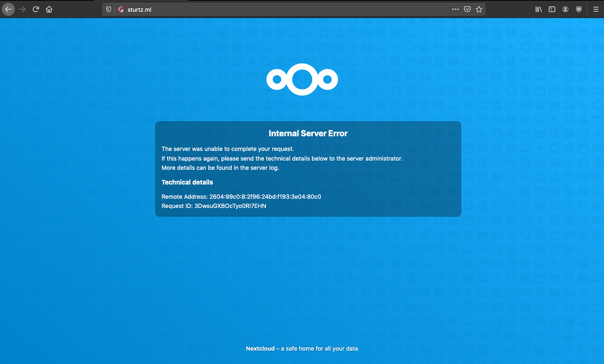This screenshot has width=604, height=364.
Task: Toggle the Firefox sidebar
Action: pyautogui.click(x=552, y=9)
